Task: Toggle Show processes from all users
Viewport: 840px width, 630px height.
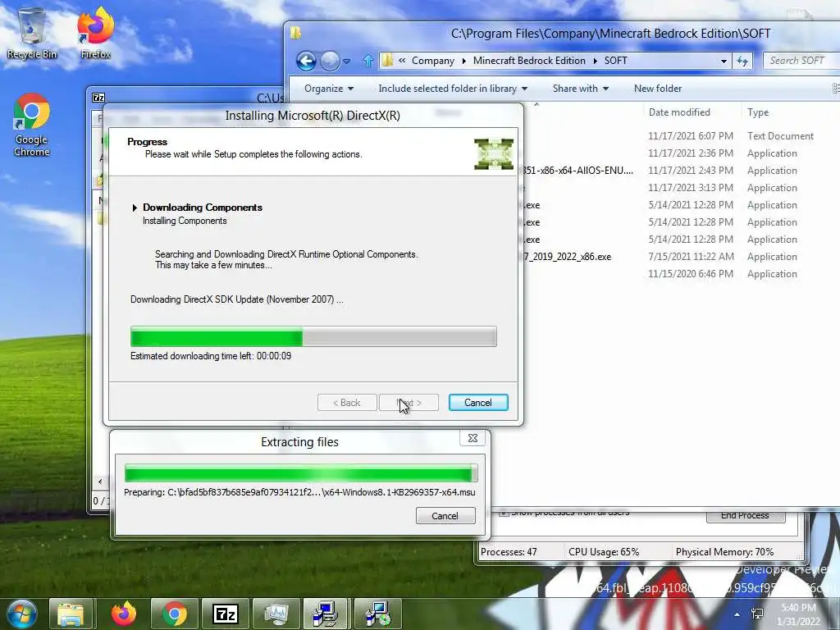Action: [x=504, y=513]
